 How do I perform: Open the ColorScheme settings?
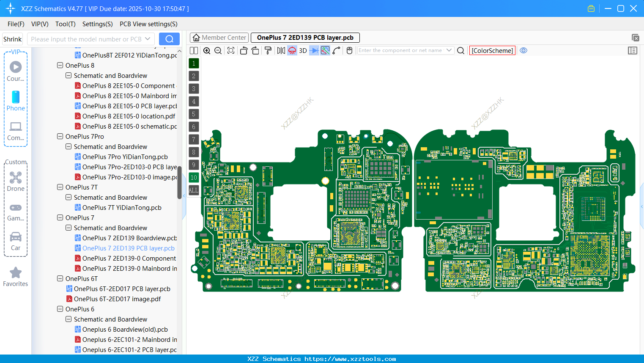click(x=492, y=50)
